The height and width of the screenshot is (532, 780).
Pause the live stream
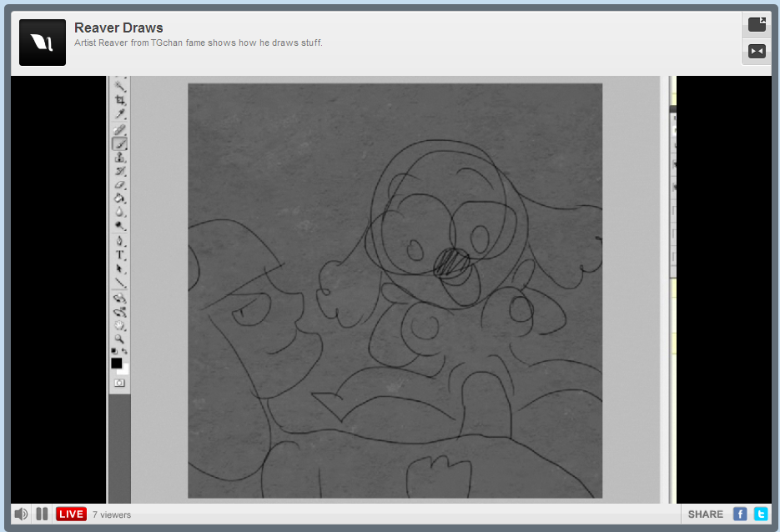(42, 514)
